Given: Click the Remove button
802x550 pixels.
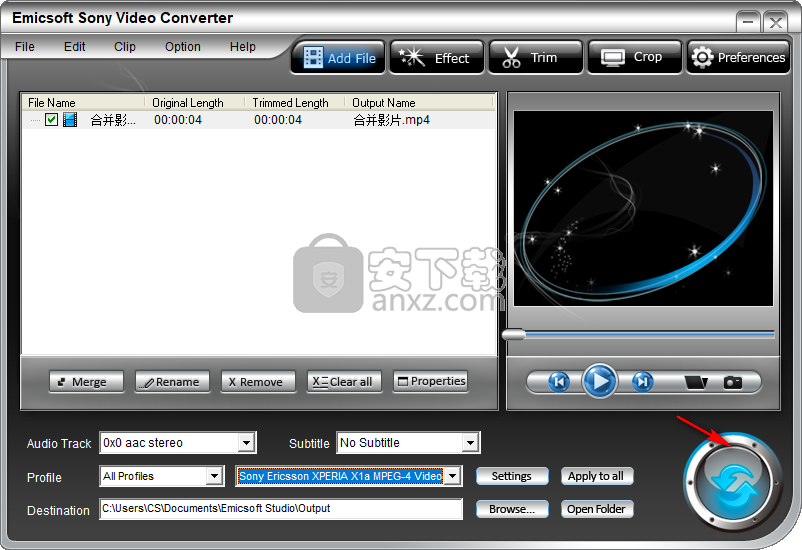Looking at the screenshot, I should [258, 382].
